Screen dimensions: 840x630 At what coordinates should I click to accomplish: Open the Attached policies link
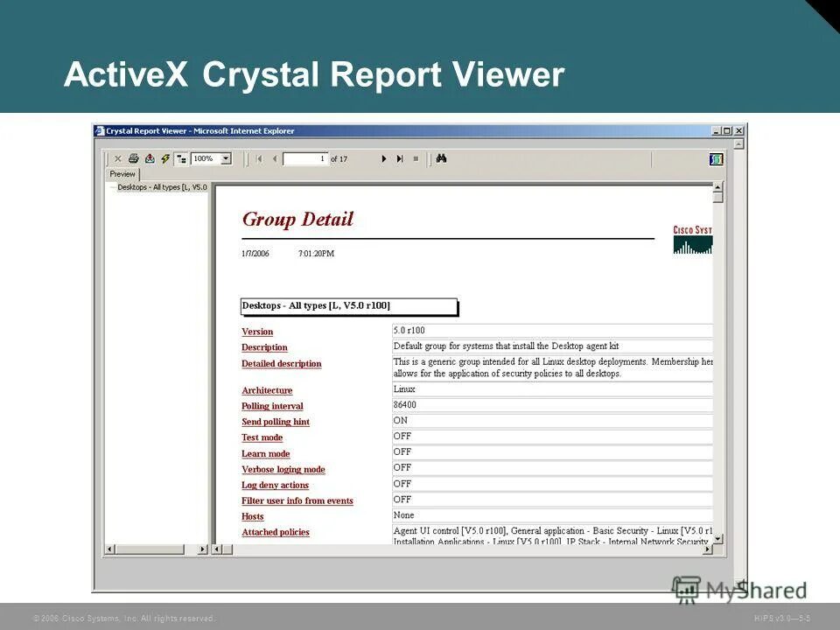pyautogui.click(x=275, y=531)
